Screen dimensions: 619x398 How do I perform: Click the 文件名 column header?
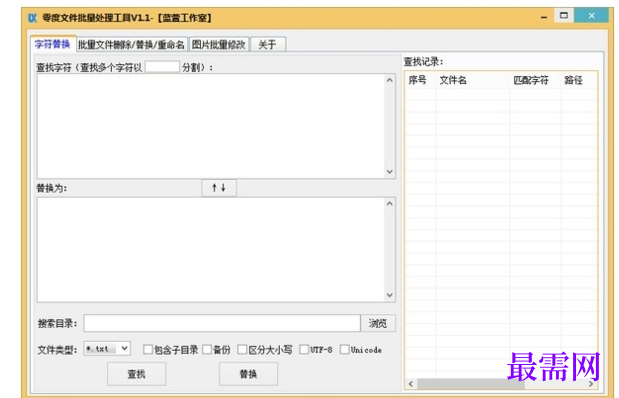pos(473,80)
